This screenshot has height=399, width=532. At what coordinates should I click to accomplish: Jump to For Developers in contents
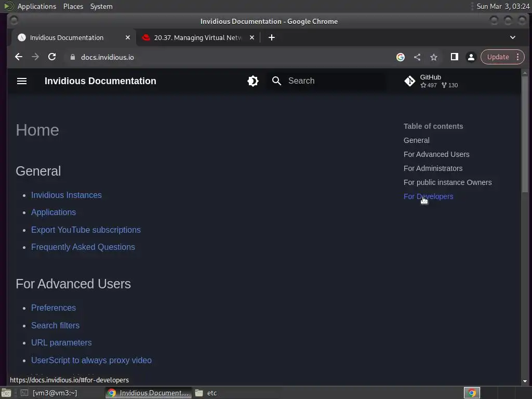coord(428,196)
